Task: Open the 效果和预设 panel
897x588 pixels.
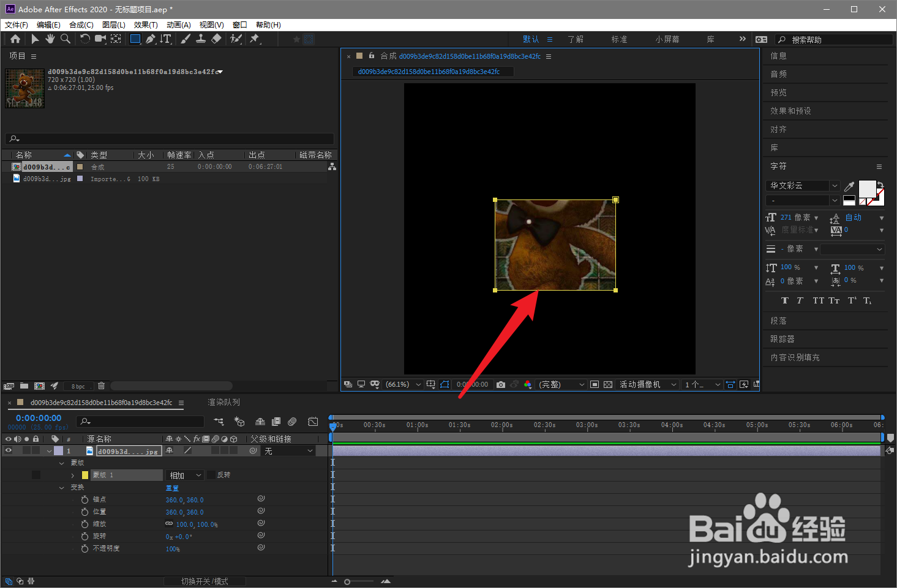Action: (x=790, y=111)
